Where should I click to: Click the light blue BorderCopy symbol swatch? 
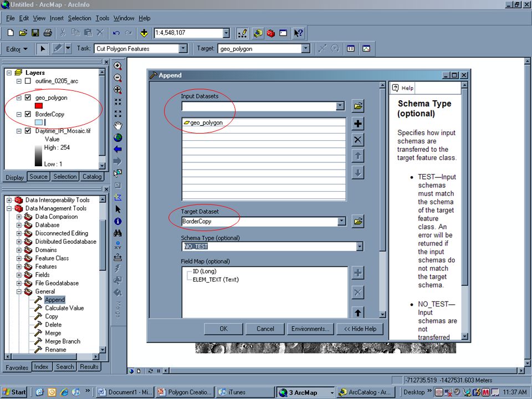(x=39, y=122)
